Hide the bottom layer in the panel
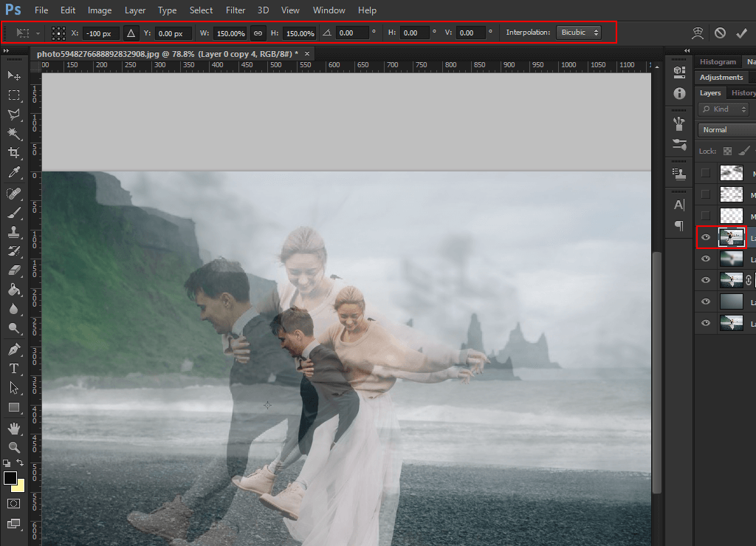Viewport: 756px width, 546px height. click(706, 323)
